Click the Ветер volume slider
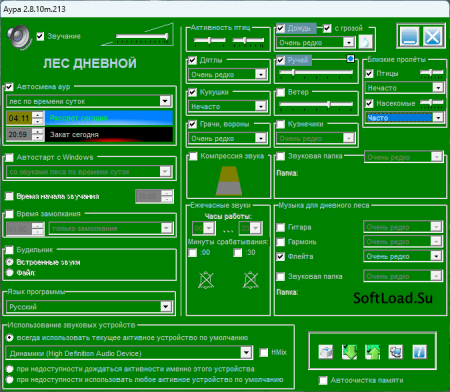The height and width of the screenshot is (392, 450). tap(316, 105)
